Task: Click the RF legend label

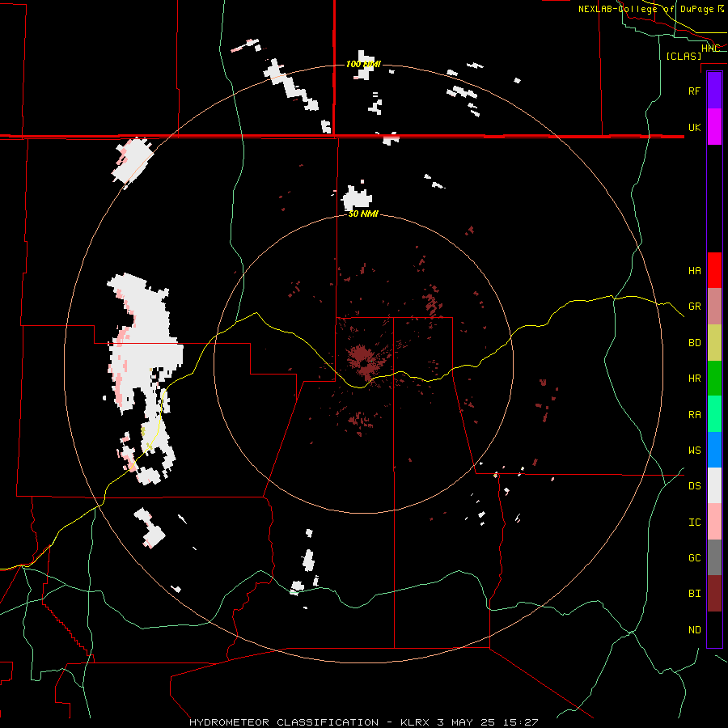Action: click(694, 91)
